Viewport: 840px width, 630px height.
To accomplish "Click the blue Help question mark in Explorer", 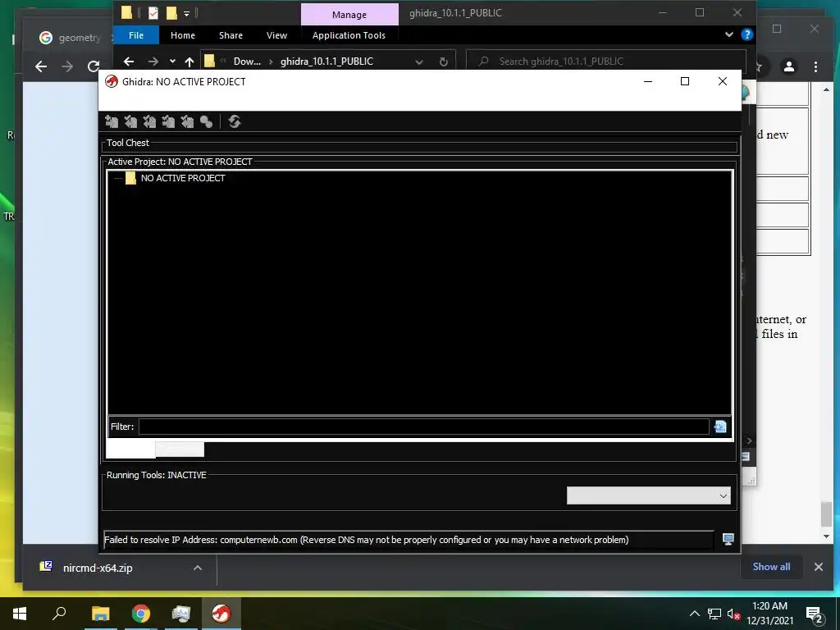I will 746,34.
